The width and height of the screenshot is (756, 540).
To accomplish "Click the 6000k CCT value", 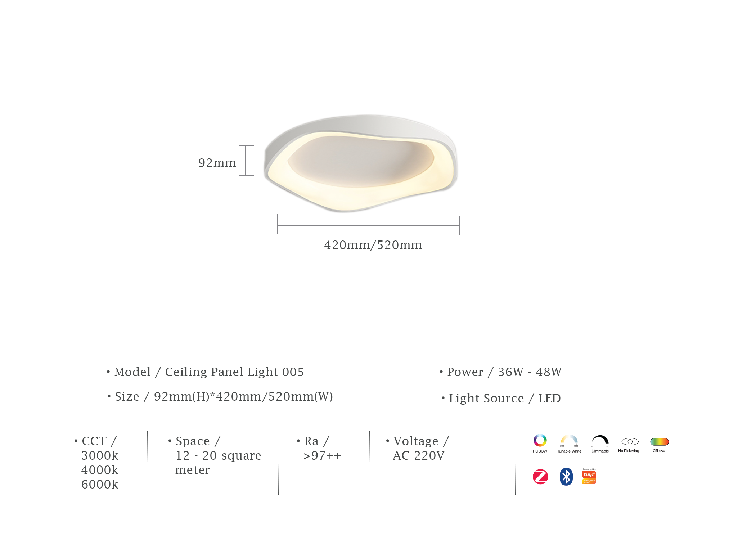I will coord(100,485).
